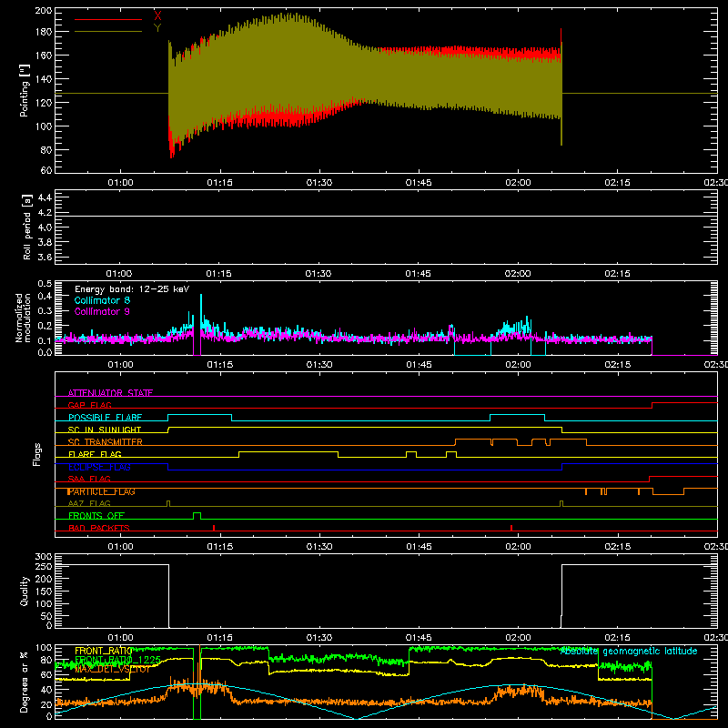Image resolution: width=728 pixels, height=728 pixels.
Task: Click the 140 tick on Pointing axis
Action: (x=44, y=79)
